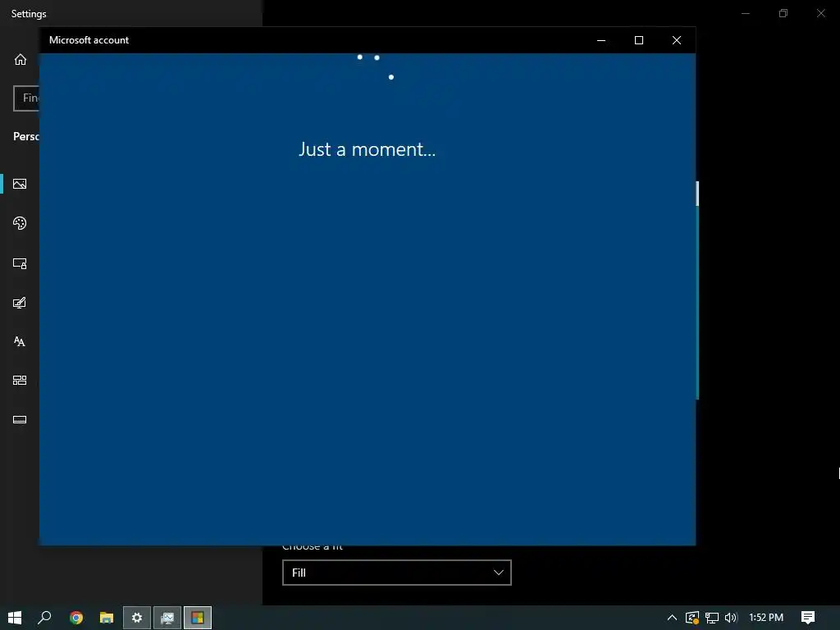Minimize the Settings window
840x630 pixels.
(745, 13)
